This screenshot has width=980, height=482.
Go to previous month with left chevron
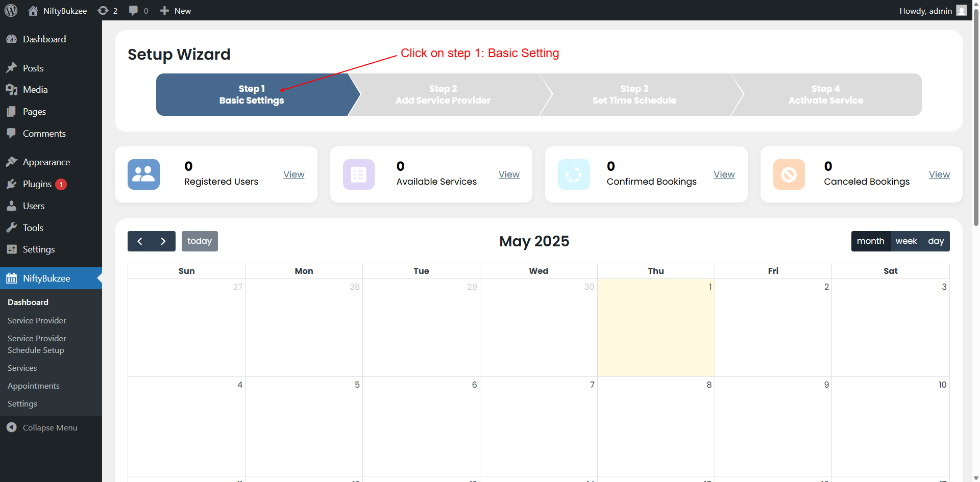[140, 241]
